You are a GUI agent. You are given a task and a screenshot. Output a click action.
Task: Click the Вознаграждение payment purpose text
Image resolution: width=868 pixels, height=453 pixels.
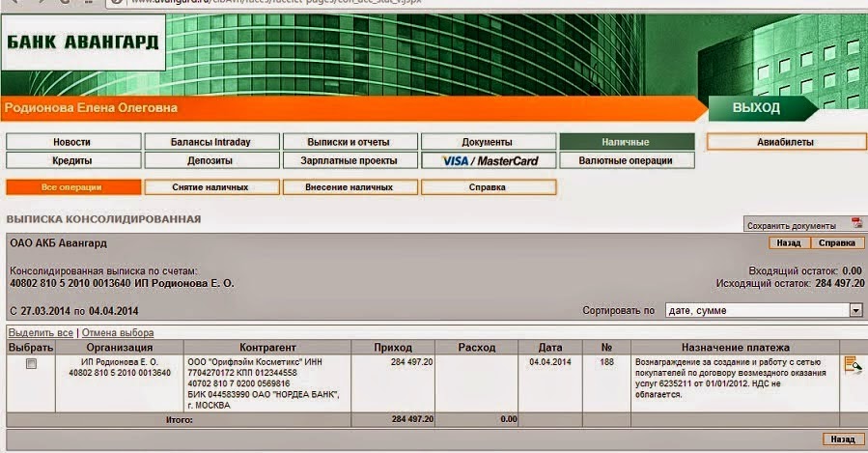pyautogui.click(x=731, y=379)
